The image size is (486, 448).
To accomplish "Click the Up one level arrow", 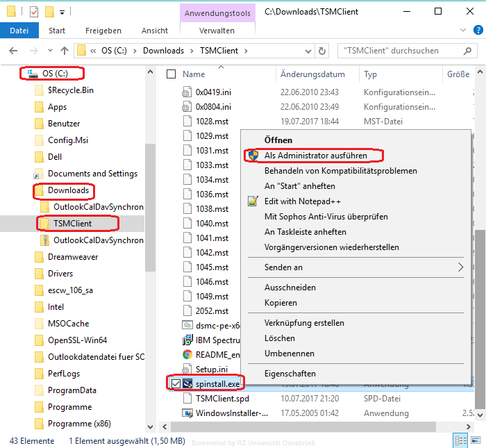I will tap(65, 51).
